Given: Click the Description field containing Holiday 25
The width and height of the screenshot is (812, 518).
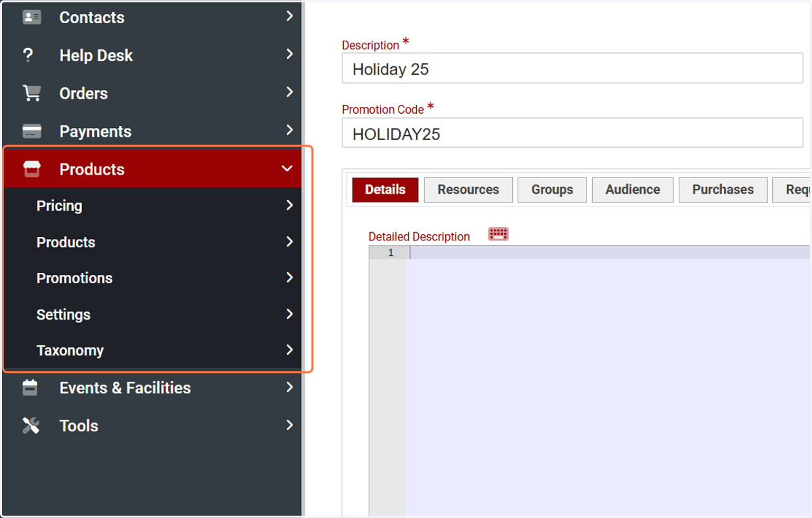Looking at the screenshot, I should click(x=572, y=68).
